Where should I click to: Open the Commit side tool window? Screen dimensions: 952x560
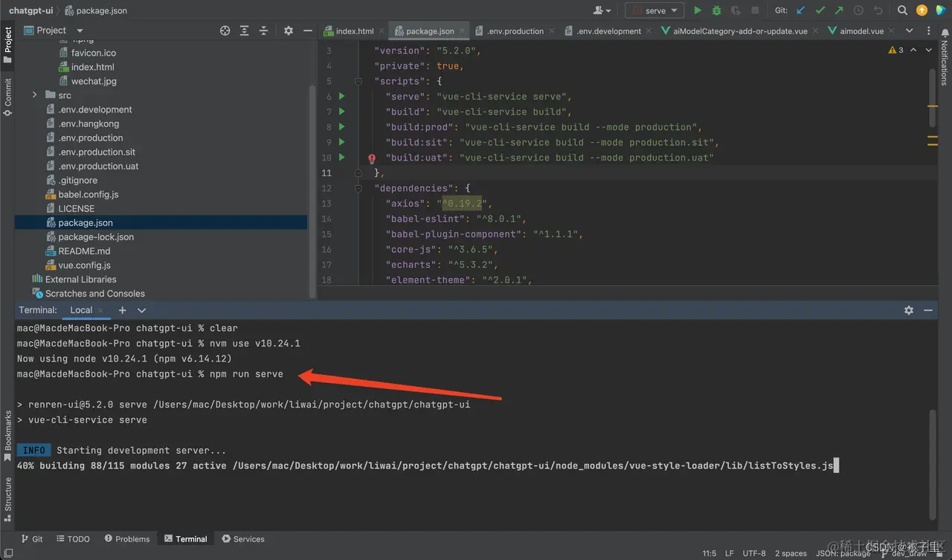coord(7,97)
